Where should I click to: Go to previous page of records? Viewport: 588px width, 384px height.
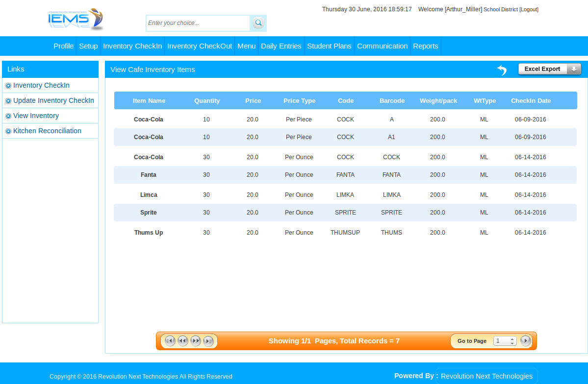click(183, 341)
